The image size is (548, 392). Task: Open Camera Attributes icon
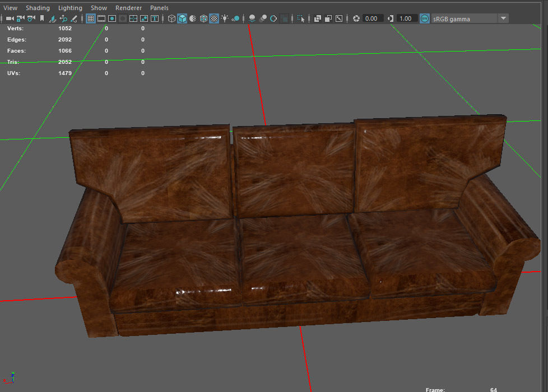pyautogui.click(x=31, y=18)
